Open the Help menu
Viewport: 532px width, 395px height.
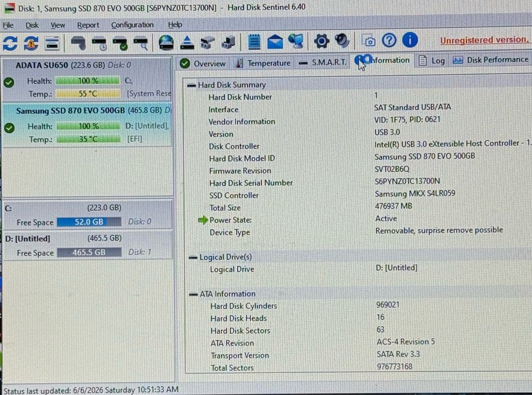[175, 25]
